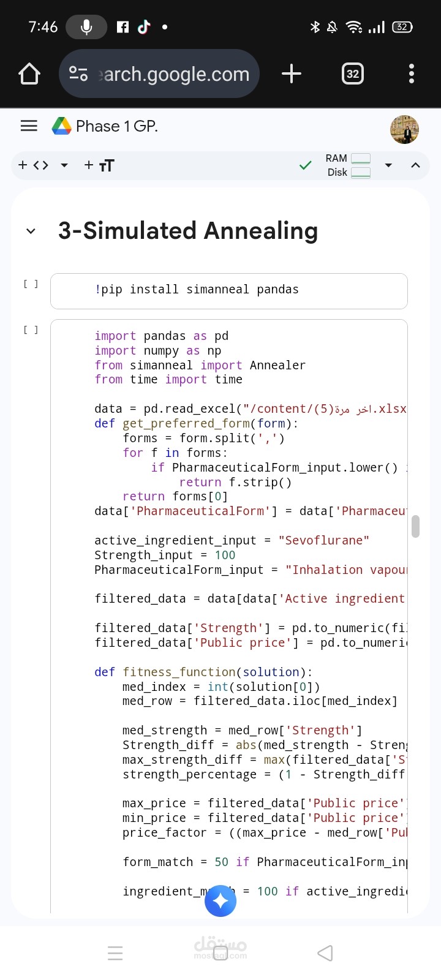The height and width of the screenshot is (980, 441).
Task: Open the Gemini AI assistant button
Action: point(221,901)
